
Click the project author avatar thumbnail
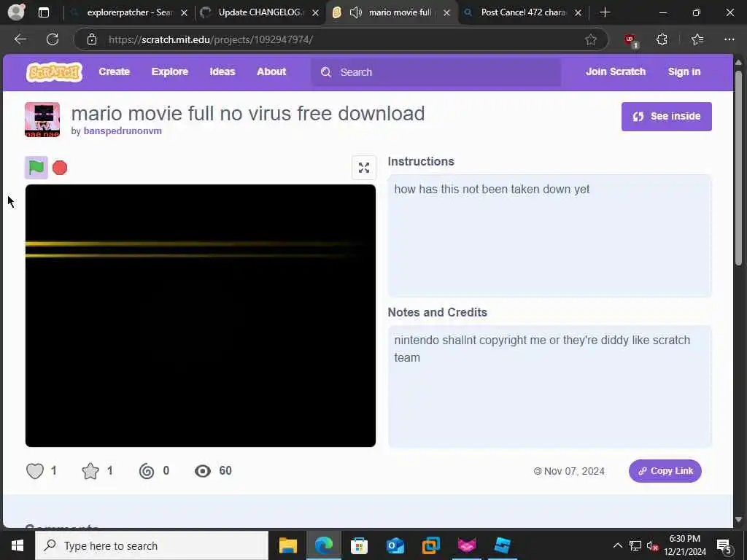(x=42, y=120)
